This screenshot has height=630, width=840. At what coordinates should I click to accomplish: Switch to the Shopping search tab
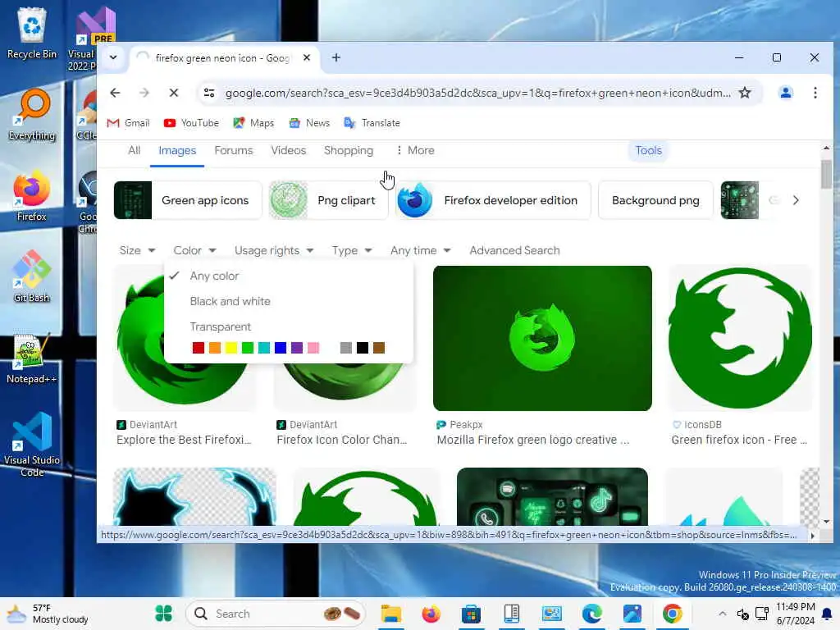(x=348, y=151)
